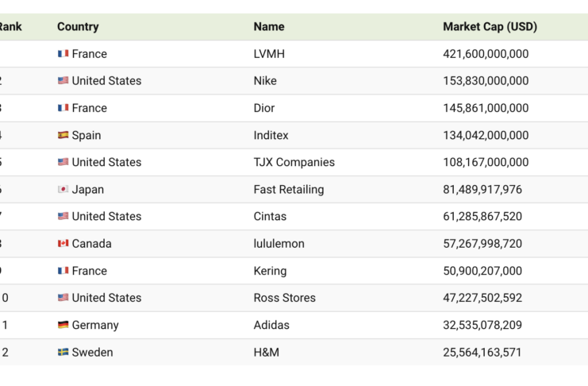Click the Germany flag icon
This screenshot has height=386, width=588.
pyautogui.click(x=63, y=325)
